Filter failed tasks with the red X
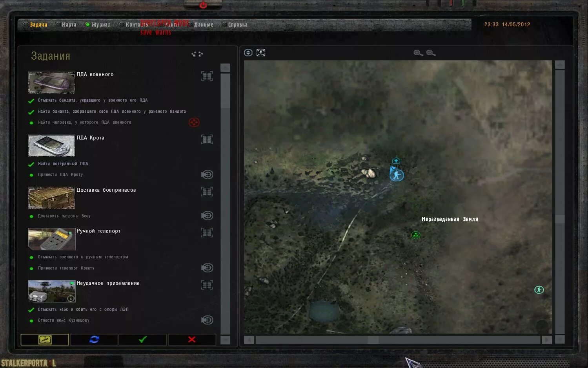 [x=192, y=339]
